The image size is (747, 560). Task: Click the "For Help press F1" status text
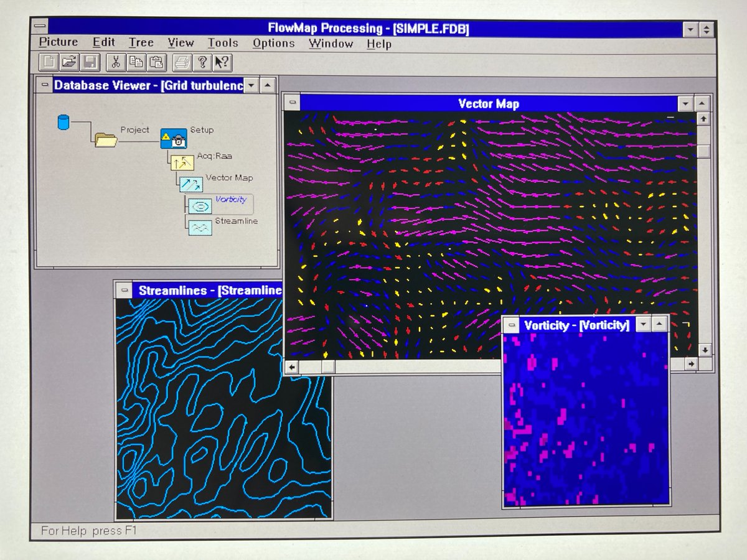click(88, 531)
